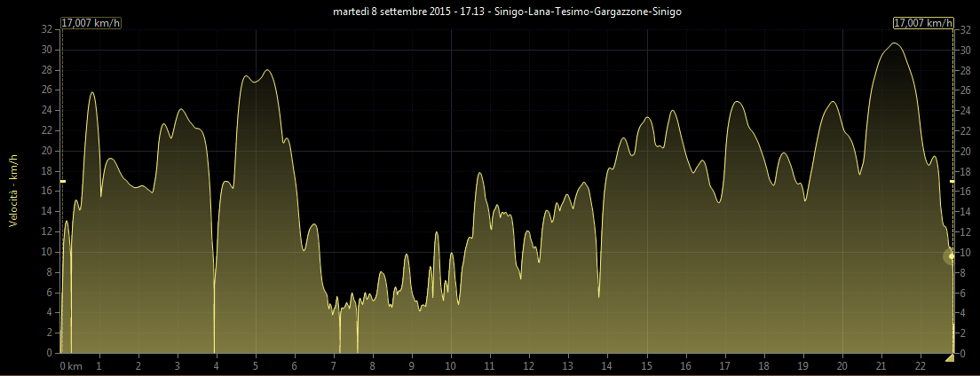This screenshot has width=980, height=376.
Task: Click the right average speed marker
Action: 952,181
